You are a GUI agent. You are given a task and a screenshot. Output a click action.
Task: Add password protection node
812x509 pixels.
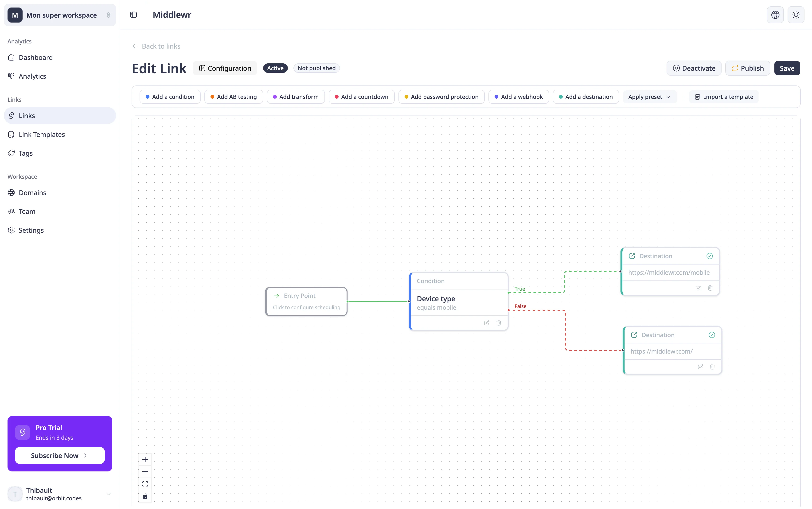tap(441, 97)
